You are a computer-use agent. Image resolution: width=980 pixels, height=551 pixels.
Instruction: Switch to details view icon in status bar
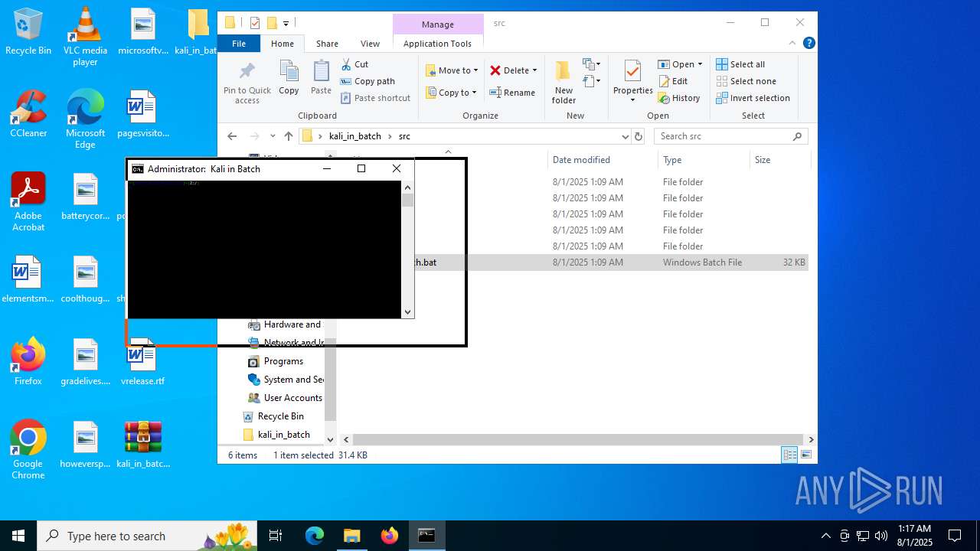(x=789, y=455)
